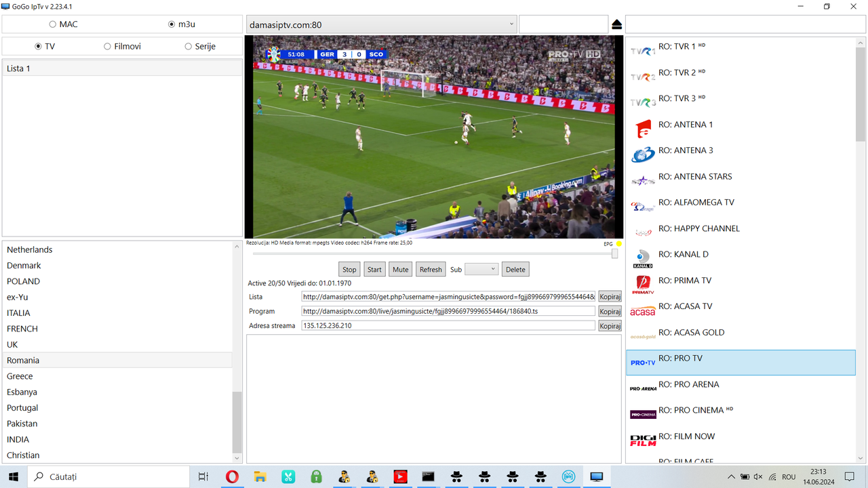Open Opera browser from the taskbar

pos(232,477)
